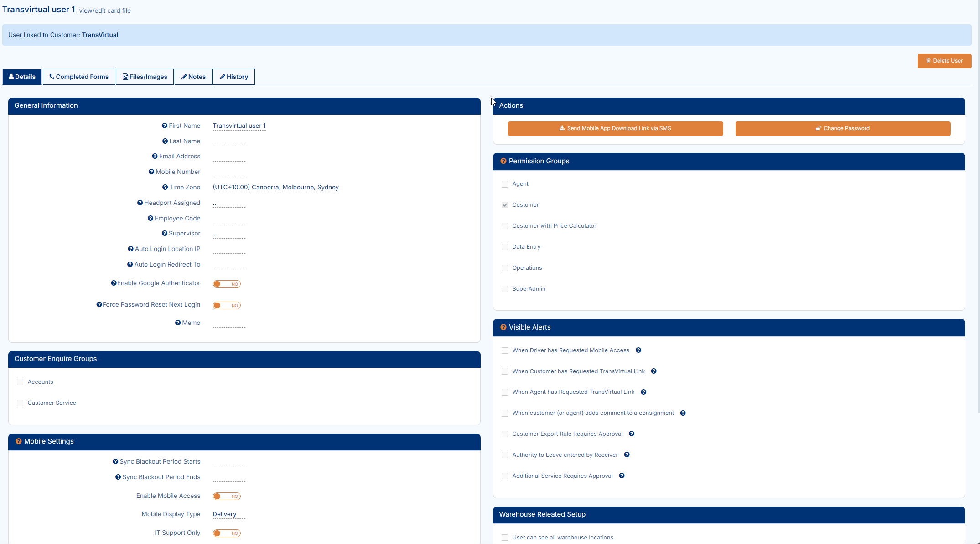Screen dimensions: 980x544
Task: Open the Time Zone dropdown value
Action: (x=275, y=187)
